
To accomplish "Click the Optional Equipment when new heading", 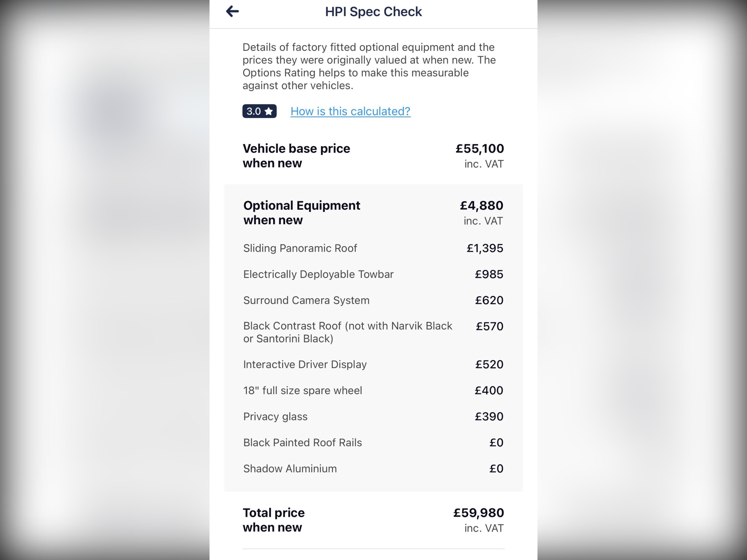I will [x=301, y=213].
